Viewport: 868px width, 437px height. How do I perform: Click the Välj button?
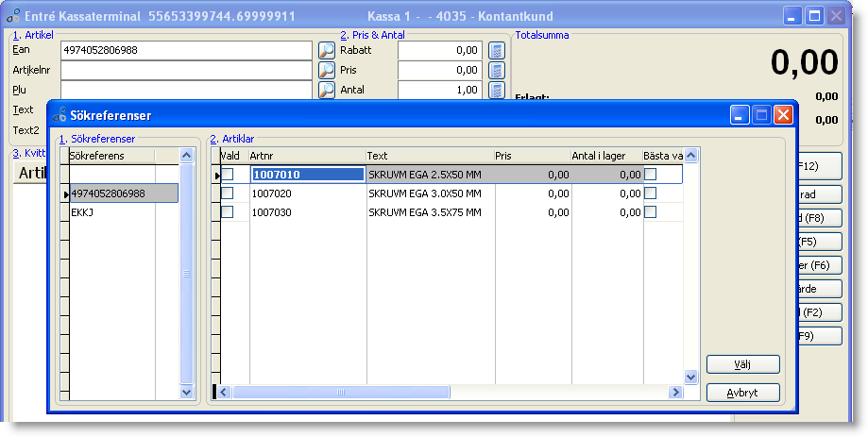tap(743, 364)
